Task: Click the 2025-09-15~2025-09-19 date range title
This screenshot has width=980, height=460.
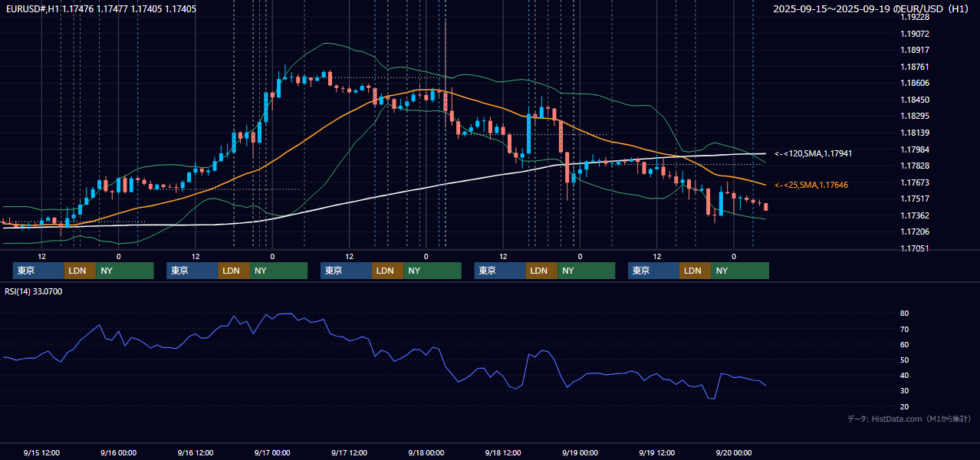Action: [871, 9]
